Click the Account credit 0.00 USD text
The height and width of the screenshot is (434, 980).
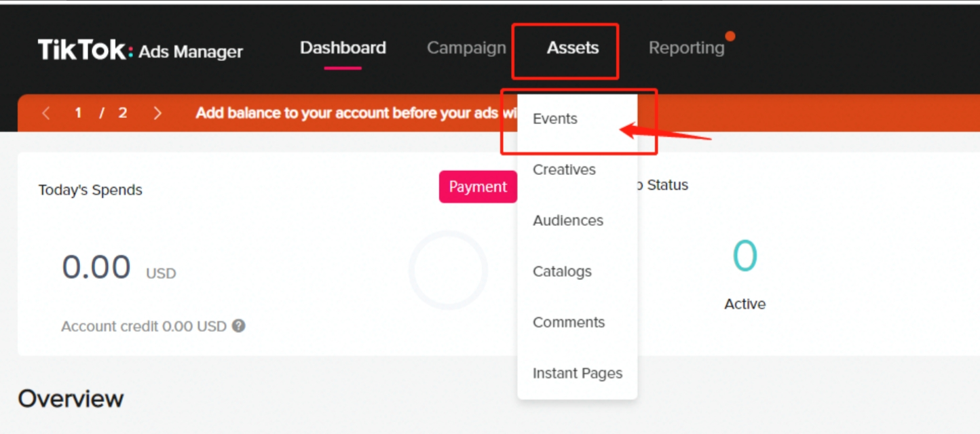click(x=144, y=326)
